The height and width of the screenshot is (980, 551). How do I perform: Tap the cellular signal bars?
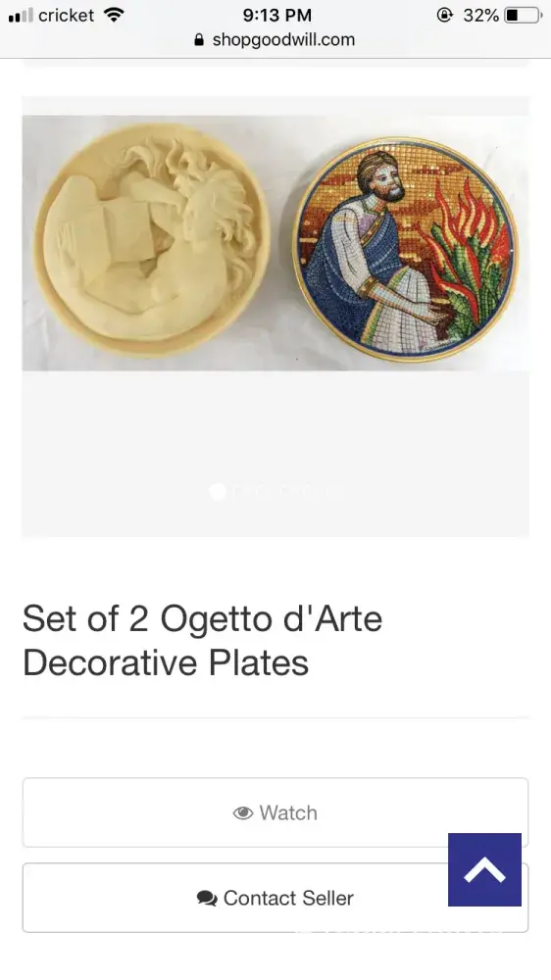point(21,15)
